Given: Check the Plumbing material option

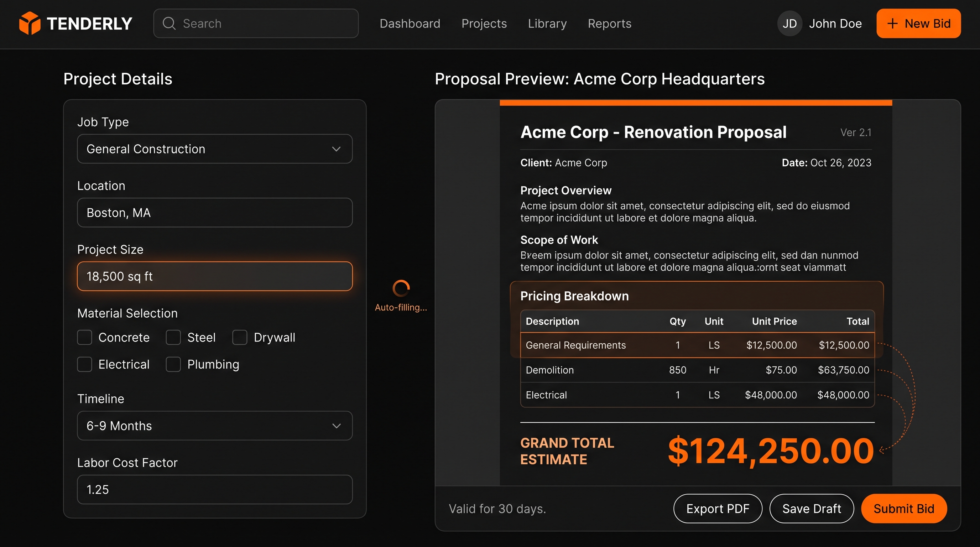Looking at the screenshot, I should click(173, 364).
